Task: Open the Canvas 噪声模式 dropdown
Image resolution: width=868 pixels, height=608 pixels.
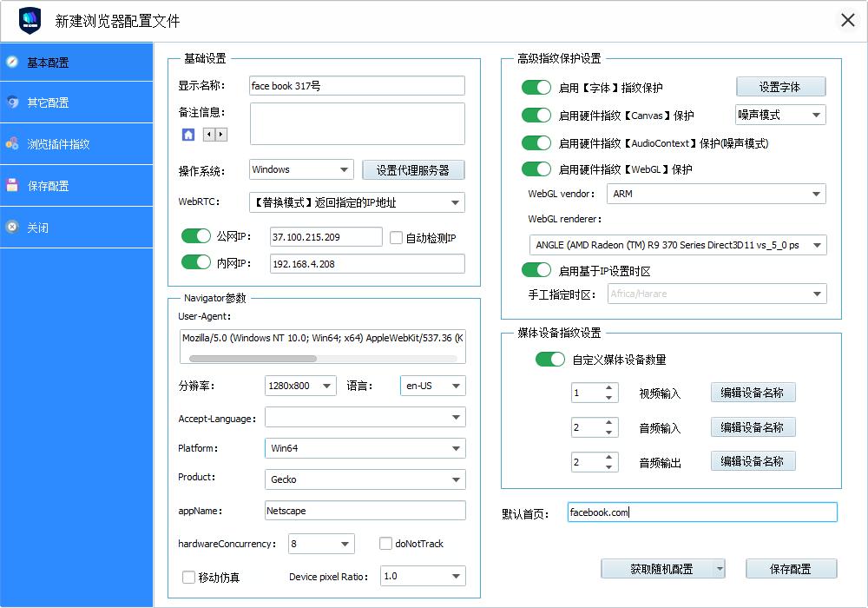Action: (x=779, y=115)
